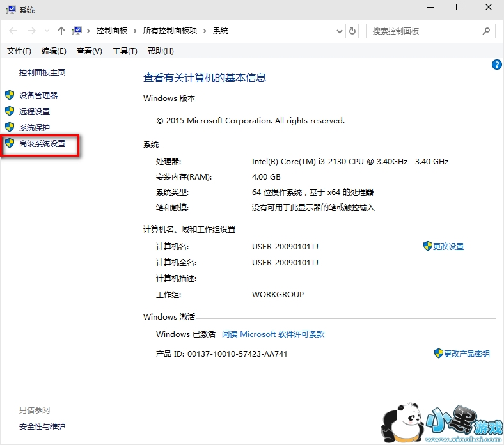
Task: Click shield icon beside 设备管理器
Action: [10, 95]
